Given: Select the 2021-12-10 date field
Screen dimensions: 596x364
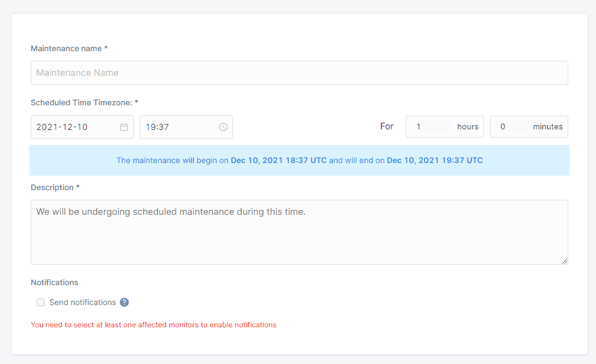Looking at the screenshot, I should coord(75,127).
